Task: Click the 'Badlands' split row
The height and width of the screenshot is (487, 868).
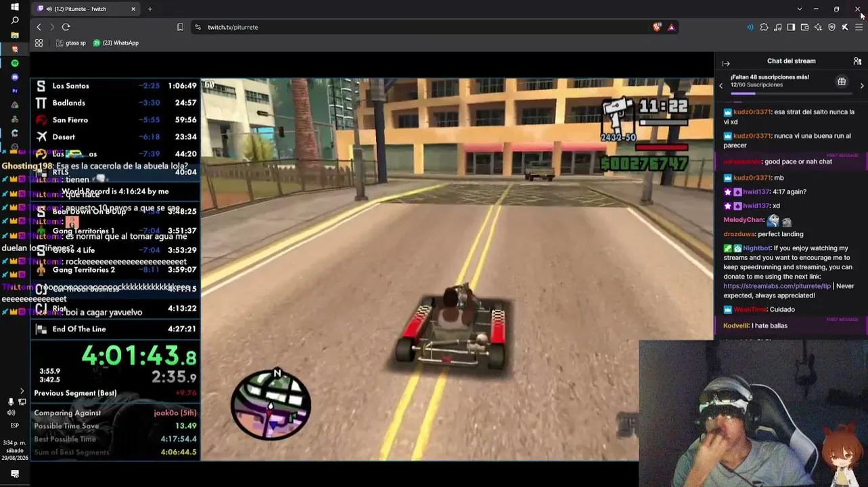Action: click(115, 103)
